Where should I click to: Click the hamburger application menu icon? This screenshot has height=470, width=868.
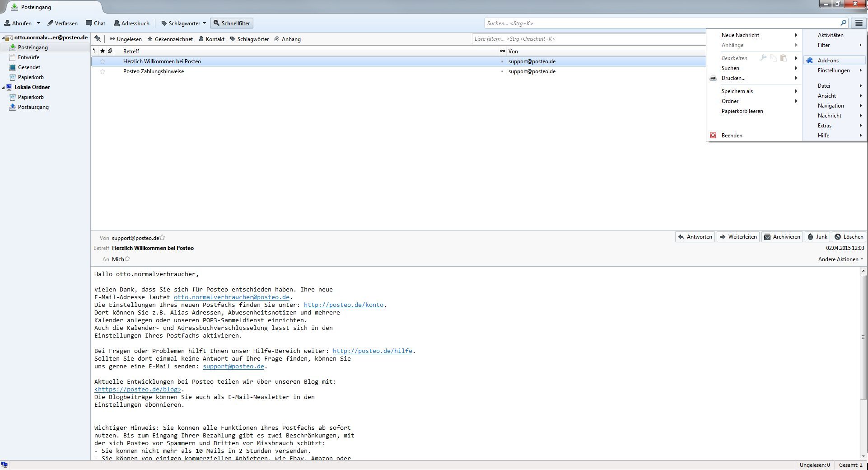[859, 23]
